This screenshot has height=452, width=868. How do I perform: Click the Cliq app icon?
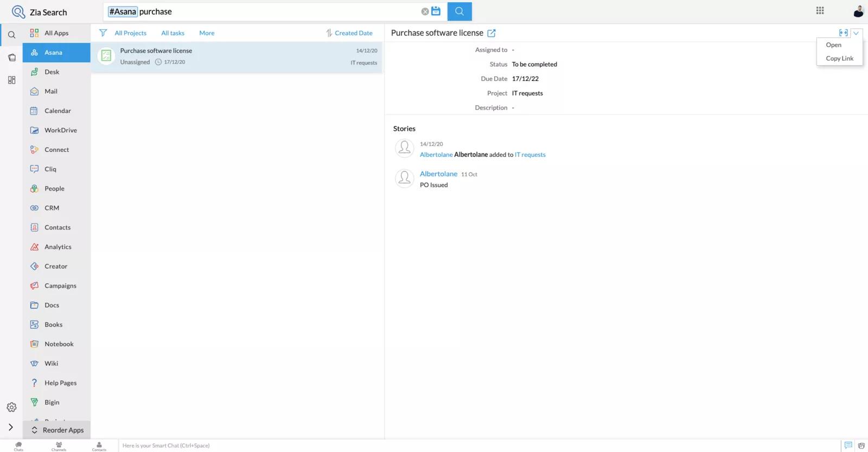(x=34, y=169)
